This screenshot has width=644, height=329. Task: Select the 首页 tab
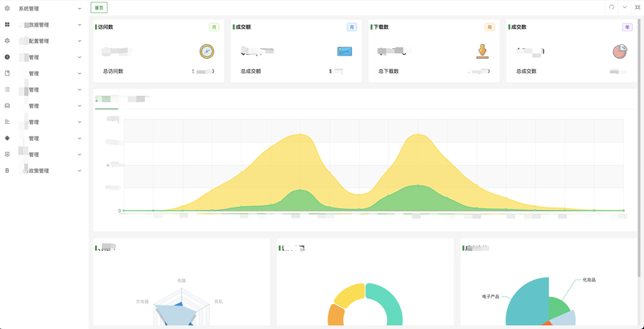[99, 7]
